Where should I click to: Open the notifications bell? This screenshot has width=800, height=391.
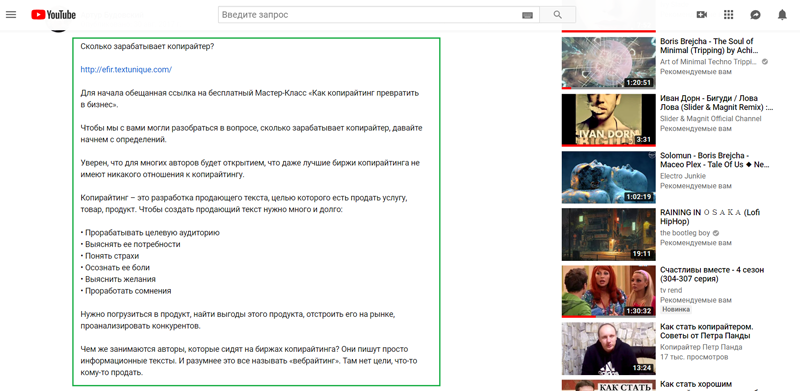point(782,15)
